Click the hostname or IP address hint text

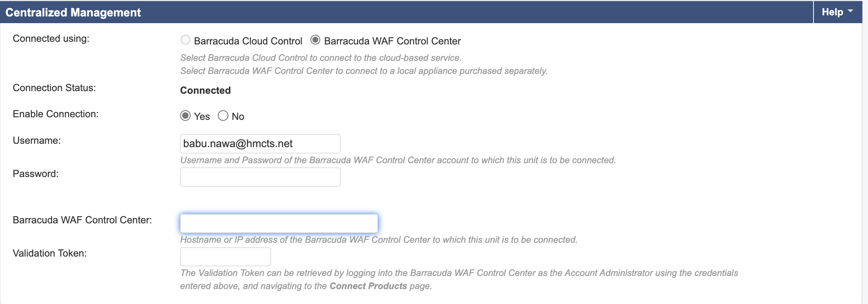379,240
